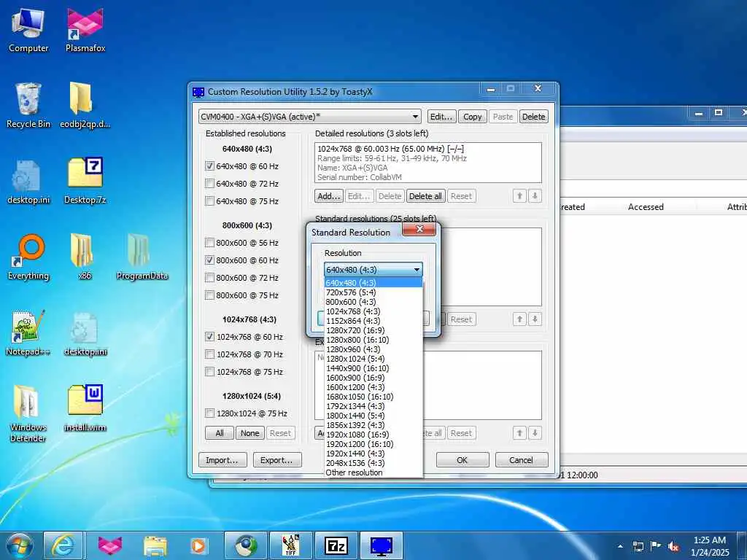Screen dimensions: 747x560
Task: Open the CVM0400 monitor dropdown
Action: (x=310, y=117)
